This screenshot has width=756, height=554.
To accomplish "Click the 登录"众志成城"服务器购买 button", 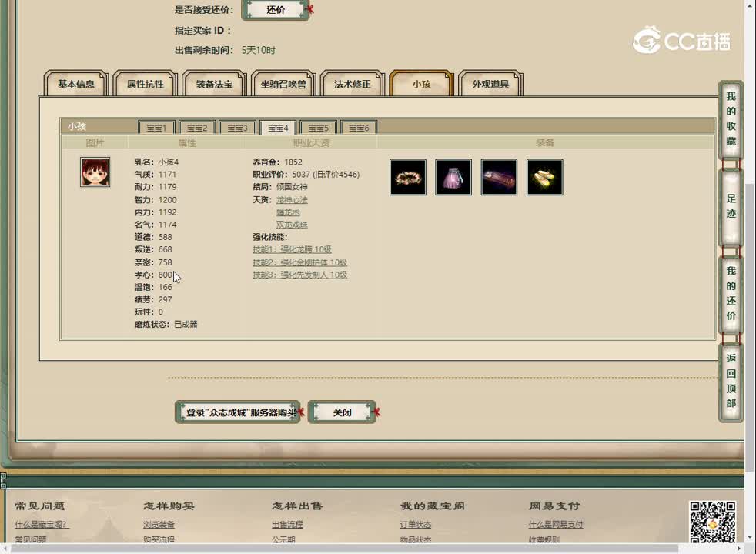I will click(238, 412).
